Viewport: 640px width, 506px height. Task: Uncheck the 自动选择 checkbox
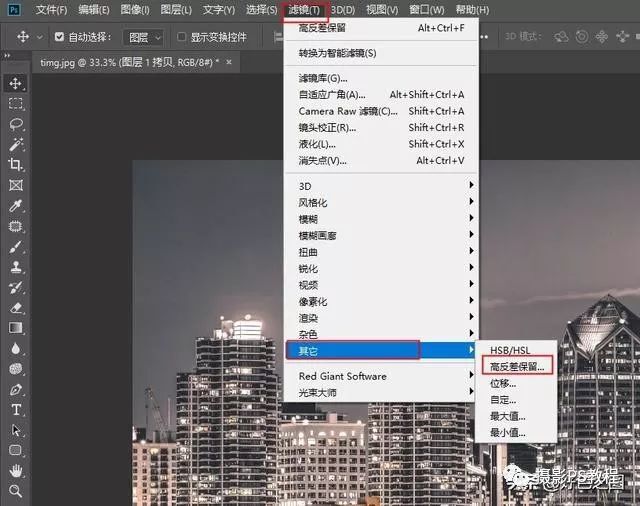(x=59, y=37)
